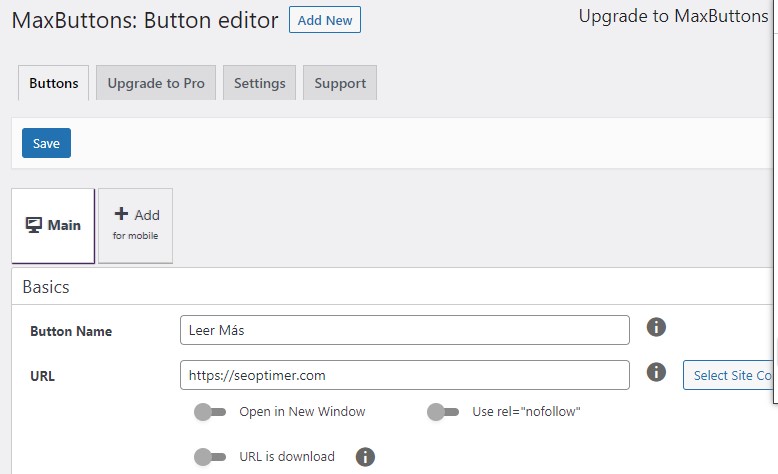
Task: Follow the Upgrade to MaxButtons link
Action: point(673,17)
